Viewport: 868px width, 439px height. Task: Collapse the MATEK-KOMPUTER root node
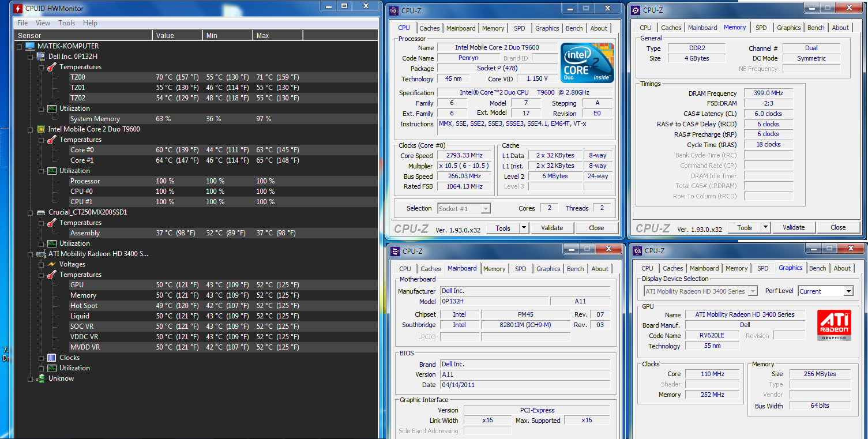20,46
